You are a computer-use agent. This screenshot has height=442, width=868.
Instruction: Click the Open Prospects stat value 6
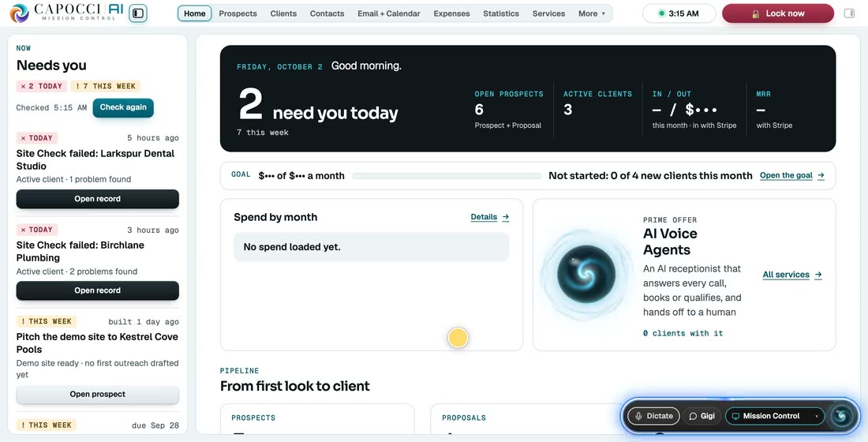pyautogui.click(x=479, y=110)
